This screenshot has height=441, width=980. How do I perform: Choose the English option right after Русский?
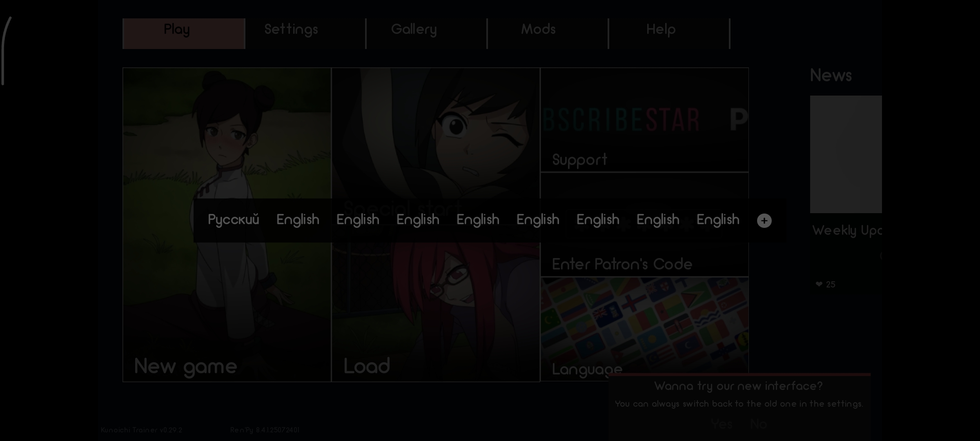point(298,220)
